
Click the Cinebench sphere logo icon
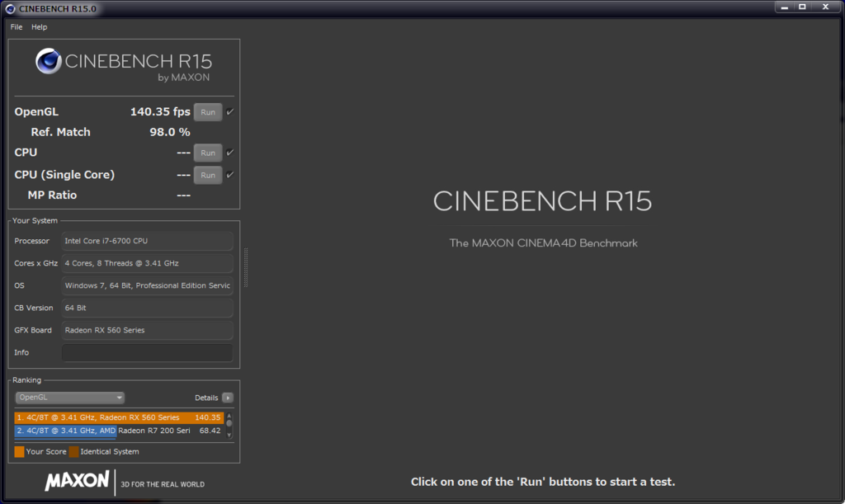point(49,61)
